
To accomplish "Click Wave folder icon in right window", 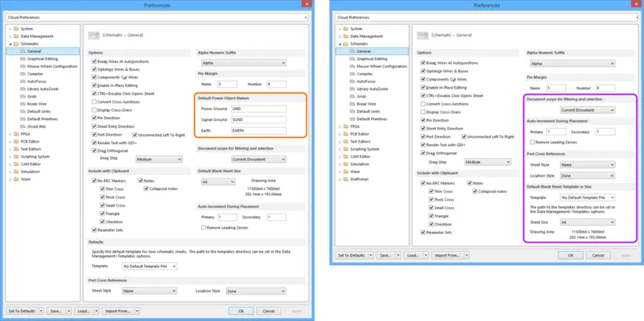I will click(x=346, y=171).
